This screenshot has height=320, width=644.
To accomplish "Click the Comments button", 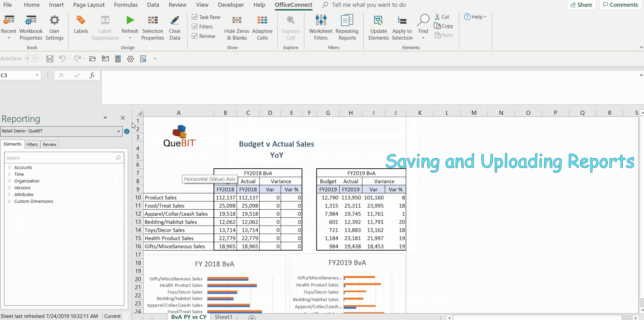I will (620, 5).
